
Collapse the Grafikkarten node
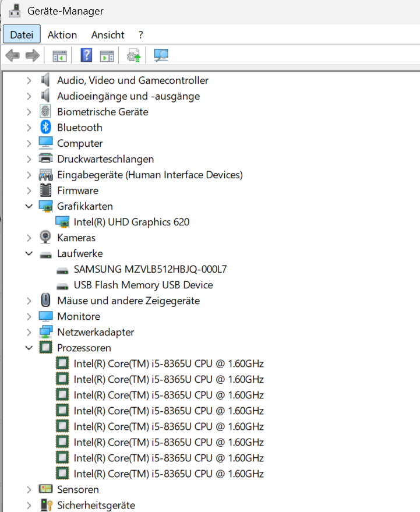click(29, 206)
